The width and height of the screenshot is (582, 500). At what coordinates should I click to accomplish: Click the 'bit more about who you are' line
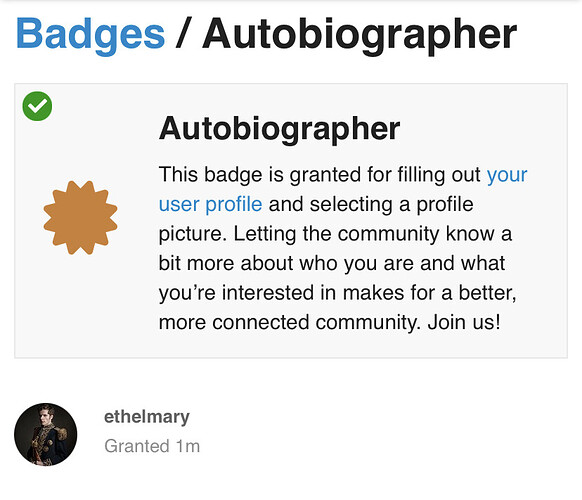(x=332, y=263)
